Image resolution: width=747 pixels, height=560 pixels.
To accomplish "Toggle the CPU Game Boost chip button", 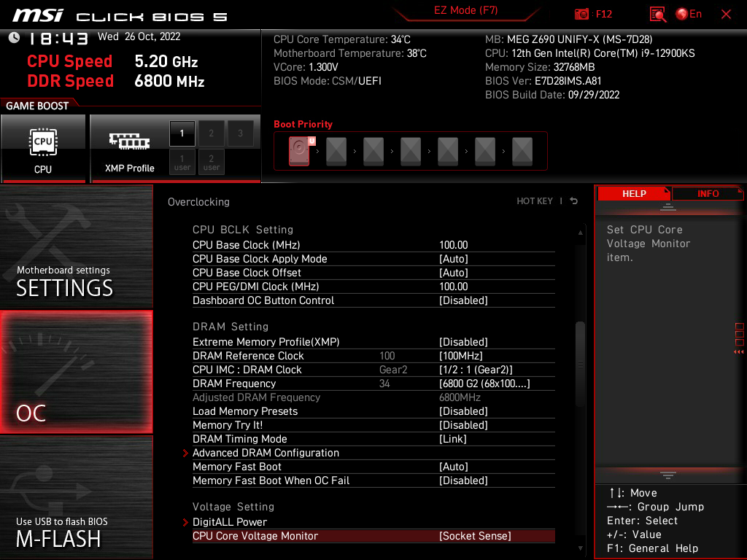I will click(x=43, y=149).
